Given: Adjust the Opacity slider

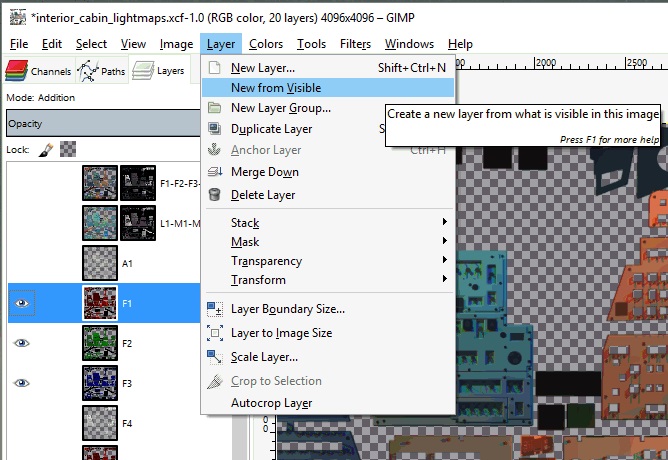Looking at the screenshot, I should point(103,124).
